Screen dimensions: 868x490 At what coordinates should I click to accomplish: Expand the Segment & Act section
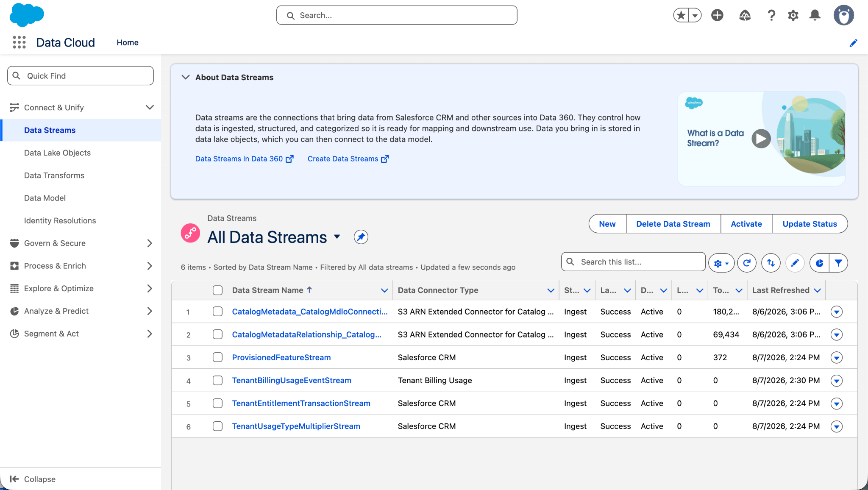pos(149,334)
